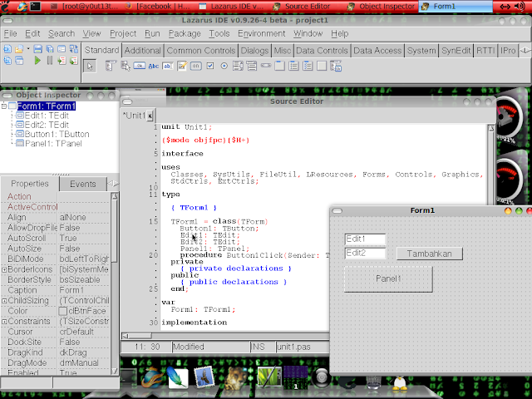The width and height of the screenshot is (532, 399).
Task: Click the Save All toolbar icon
Action: (50, 50)
